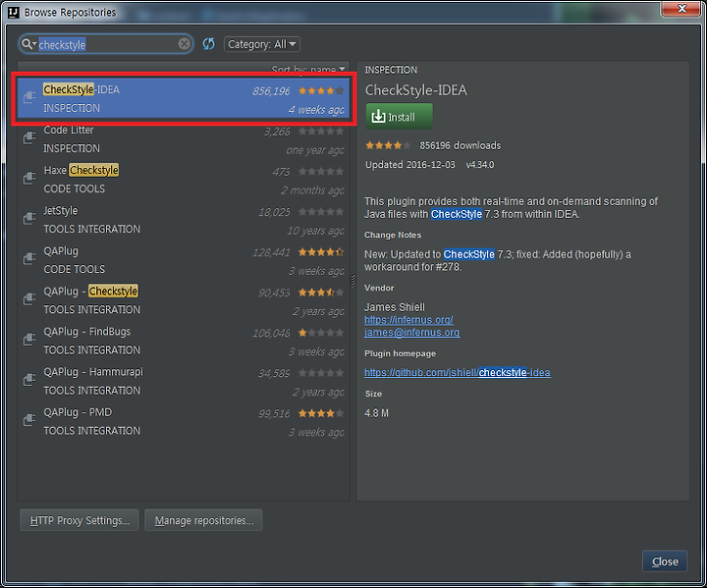Open the Category: All dropdown

(x=261, y=44)
